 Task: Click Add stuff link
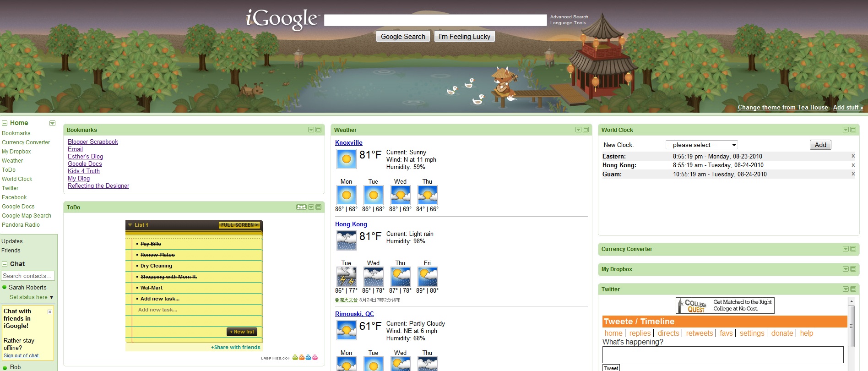tap(848, 107)
